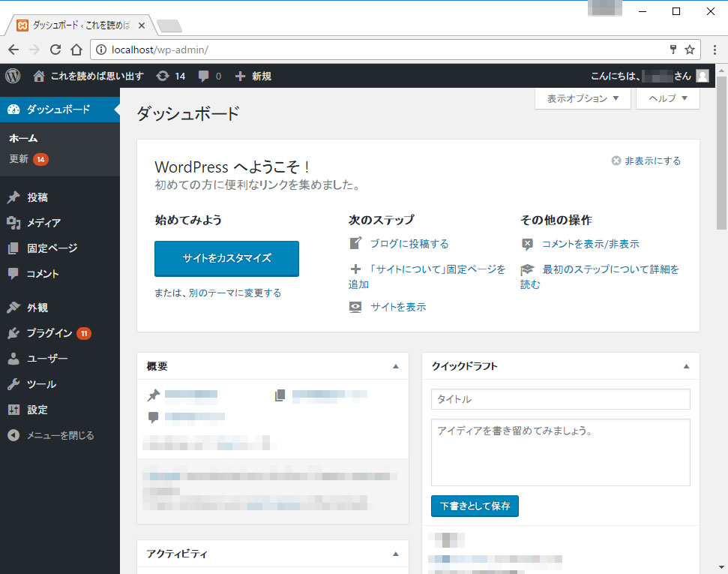This screenshot has width=728, height=574.
Task: Click the ツール wrench icon
Action: tap(13, 384)
